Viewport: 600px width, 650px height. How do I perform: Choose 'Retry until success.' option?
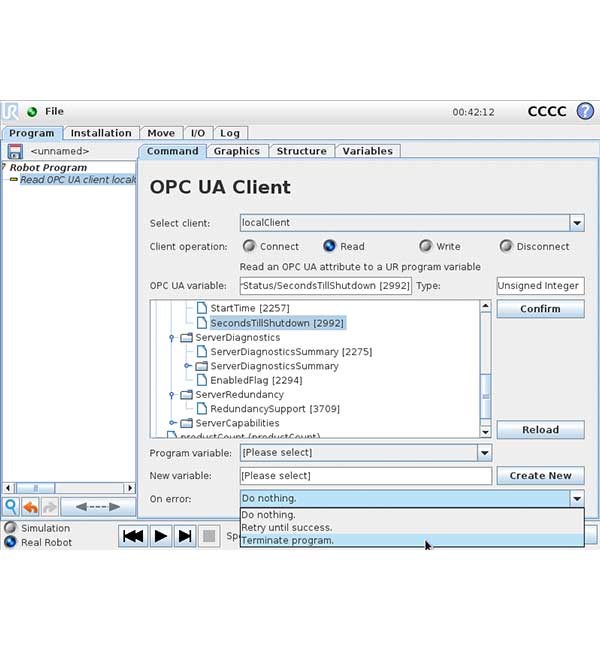pyautogui.click(x=412, y=528)
